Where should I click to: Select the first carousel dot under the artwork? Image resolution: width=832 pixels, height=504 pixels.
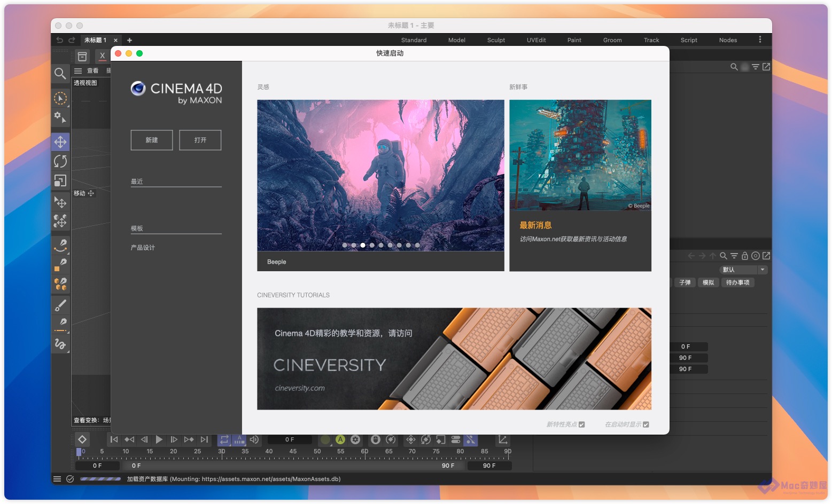coord(345,246)
